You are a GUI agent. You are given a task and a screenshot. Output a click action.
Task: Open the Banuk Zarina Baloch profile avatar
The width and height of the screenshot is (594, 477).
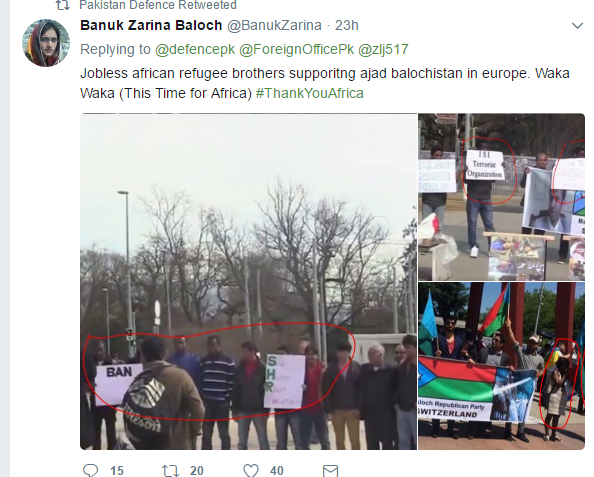point(46,43)
